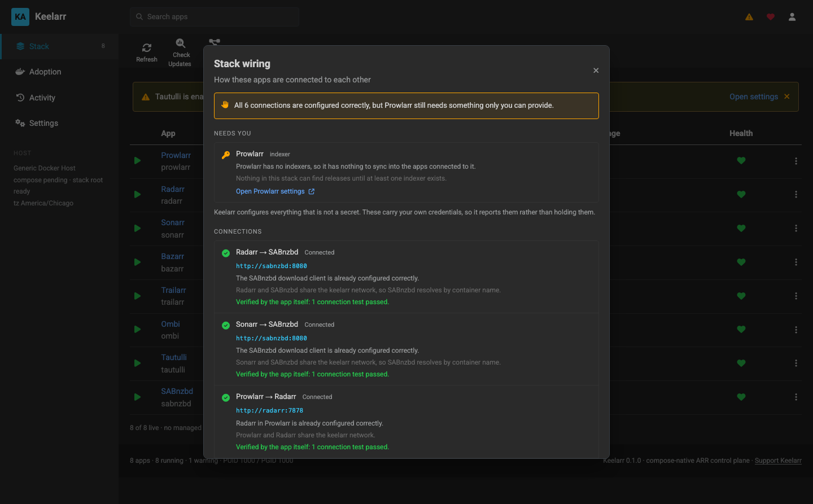Open the Stack sidebar section
This screenshot has width=813, height=504.
(60, 46)
